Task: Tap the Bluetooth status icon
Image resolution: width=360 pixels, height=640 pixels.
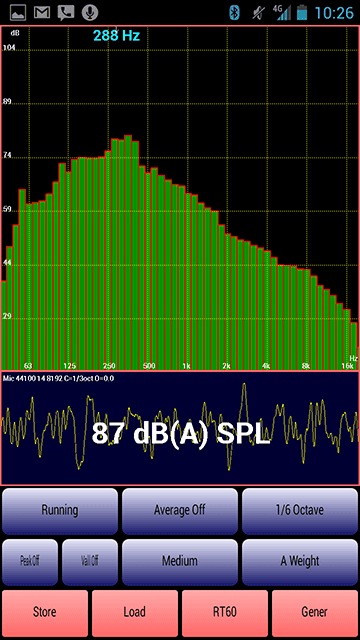Action: pyautogui.click(x=235, y=13)
